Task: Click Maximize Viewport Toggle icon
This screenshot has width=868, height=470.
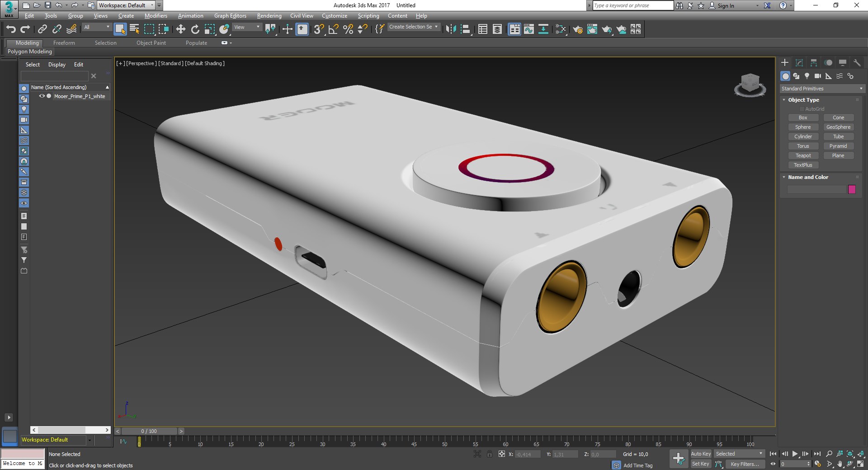Action: click(861, 464)
